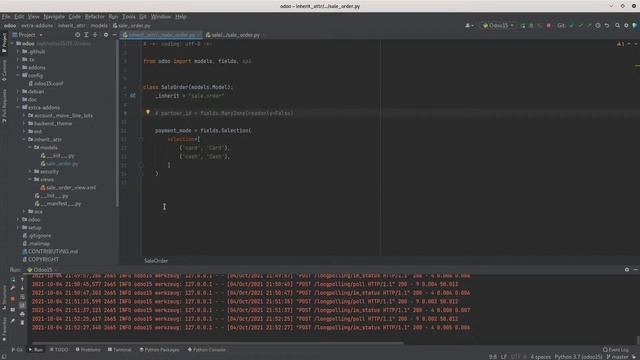Screen dimensions: 640x360
Task: Open Search Everywhere magnifier icon
Action: coord(617,25)
